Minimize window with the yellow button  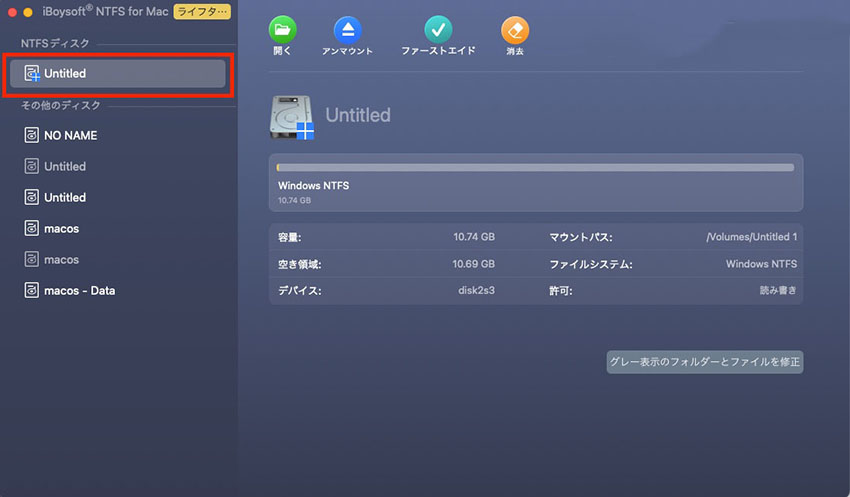click(26, 12)
